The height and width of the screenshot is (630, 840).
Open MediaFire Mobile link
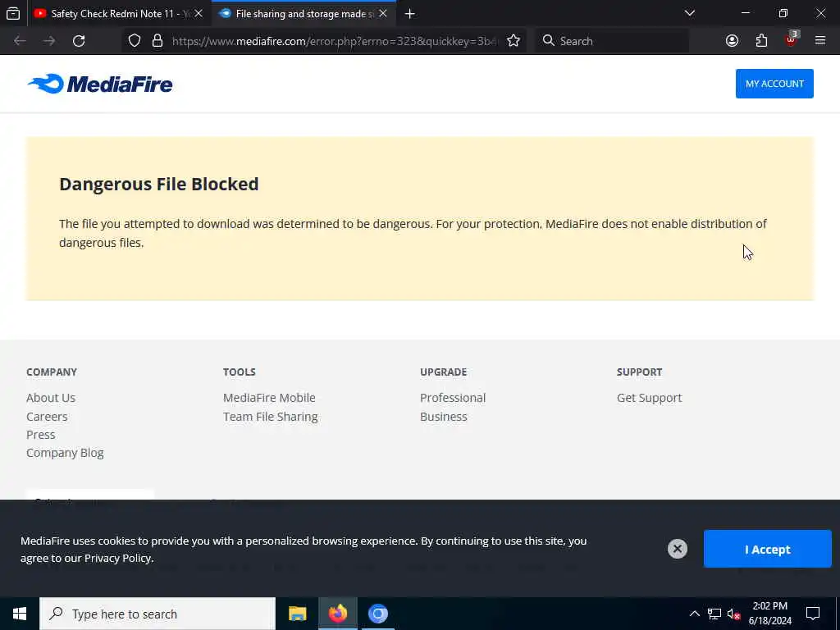[x=269, y=398]
